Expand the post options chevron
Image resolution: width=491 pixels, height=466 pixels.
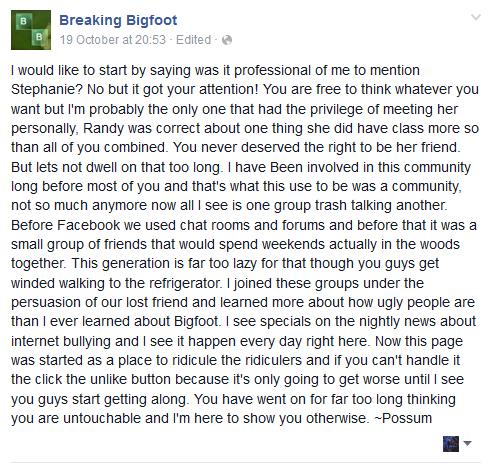pyautogui.click(x=476, y=17)
